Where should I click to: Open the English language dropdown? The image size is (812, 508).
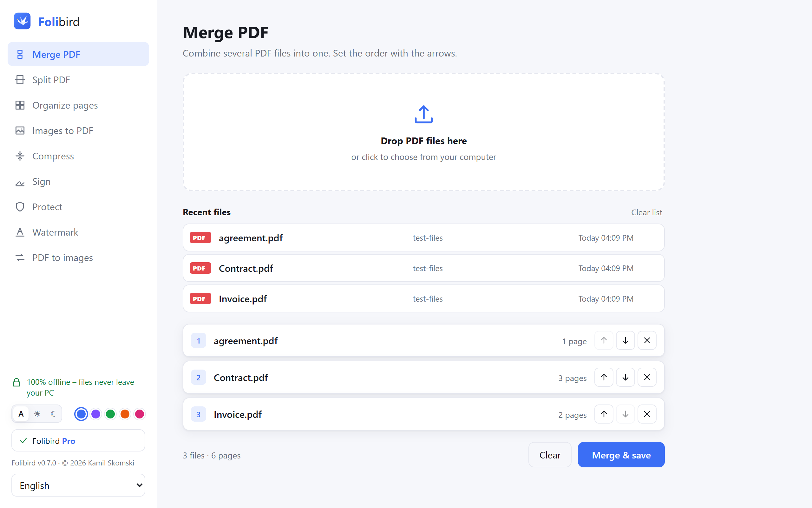coord(78,485)
